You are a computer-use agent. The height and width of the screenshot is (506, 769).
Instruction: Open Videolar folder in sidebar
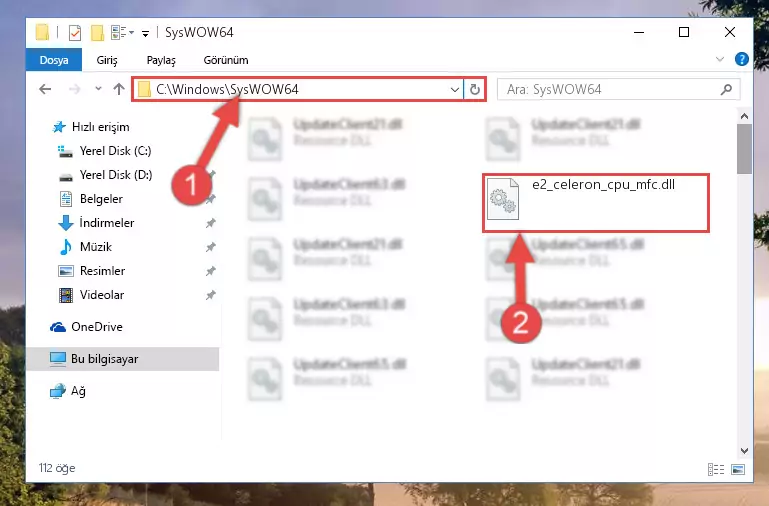(91, 295)
